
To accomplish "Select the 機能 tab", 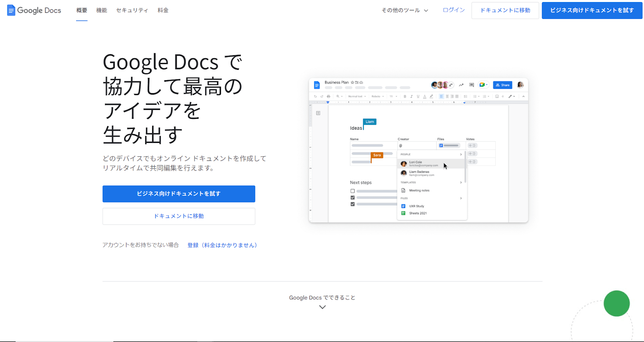I will click(x=102, y=10).
